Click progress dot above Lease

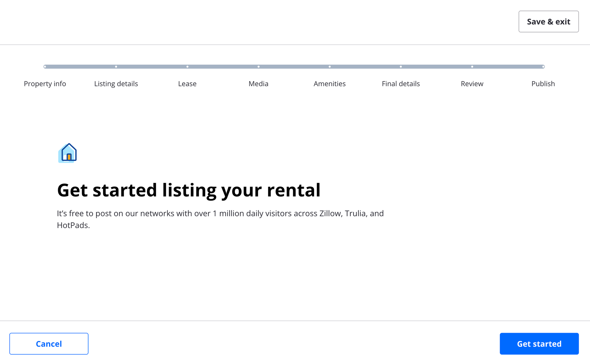187,67
